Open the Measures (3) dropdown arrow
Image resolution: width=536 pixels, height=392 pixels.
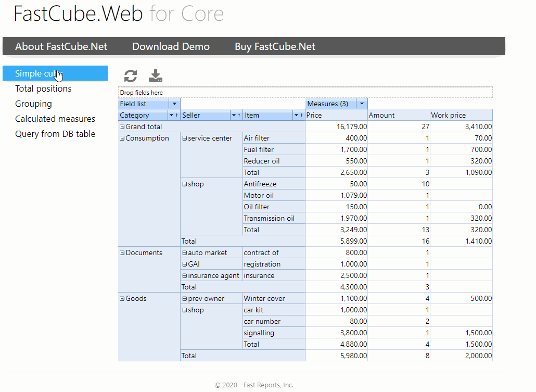362,104
